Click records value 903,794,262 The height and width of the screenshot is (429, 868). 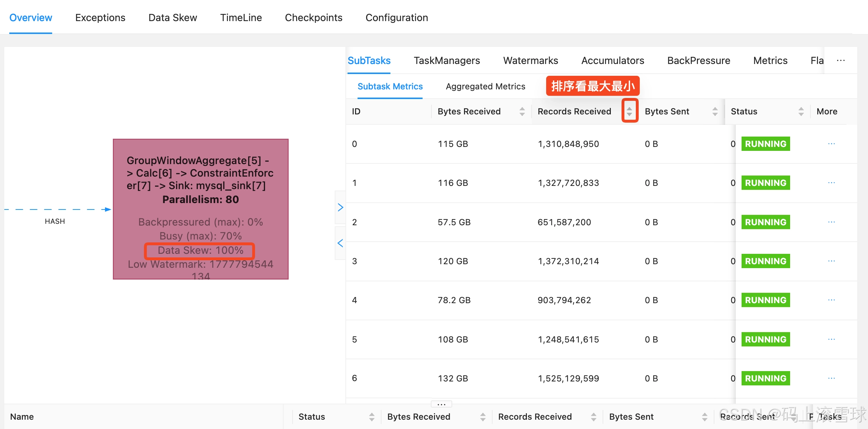coord(564,300)
